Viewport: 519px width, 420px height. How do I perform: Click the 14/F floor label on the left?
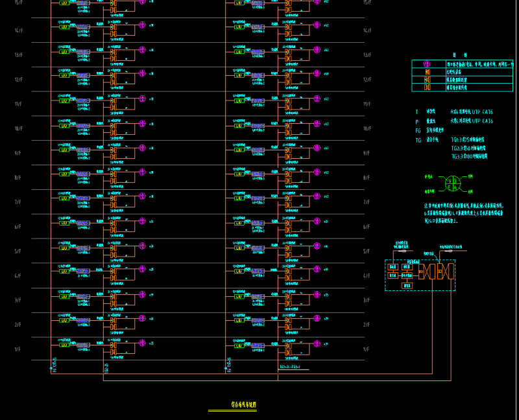[18, 30]
